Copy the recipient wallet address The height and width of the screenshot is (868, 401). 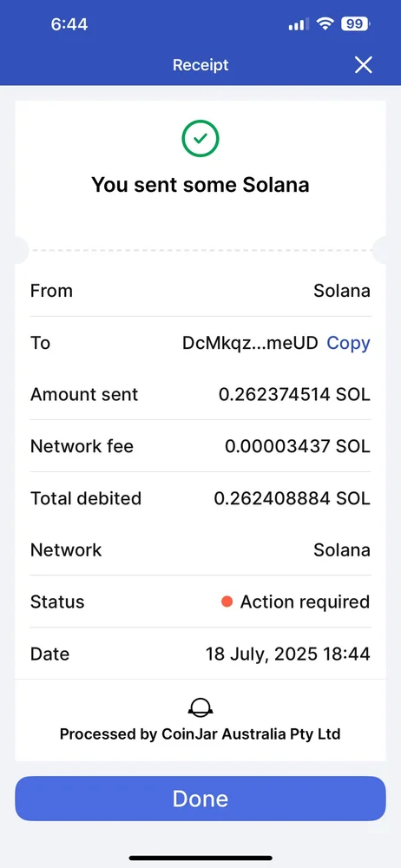point(348,343)
